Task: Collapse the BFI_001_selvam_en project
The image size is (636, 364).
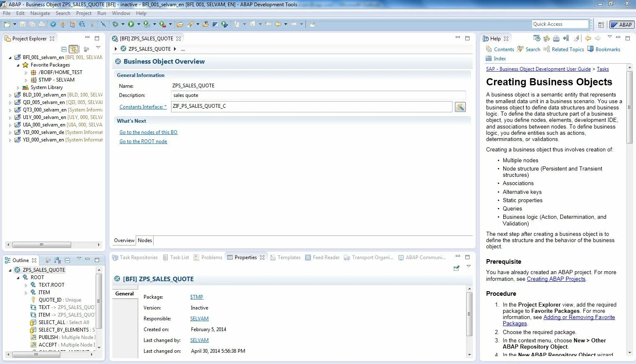Action: click(10, 57)
